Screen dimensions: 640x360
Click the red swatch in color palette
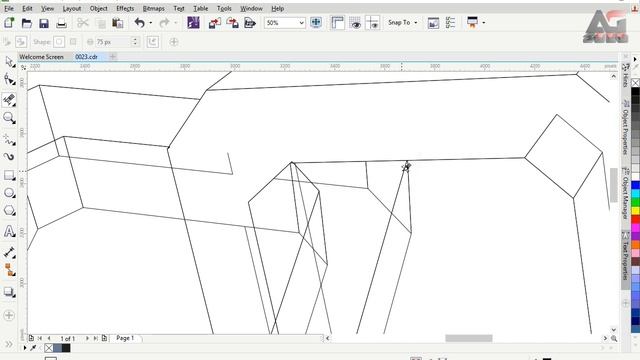click(x=636, y=219)
